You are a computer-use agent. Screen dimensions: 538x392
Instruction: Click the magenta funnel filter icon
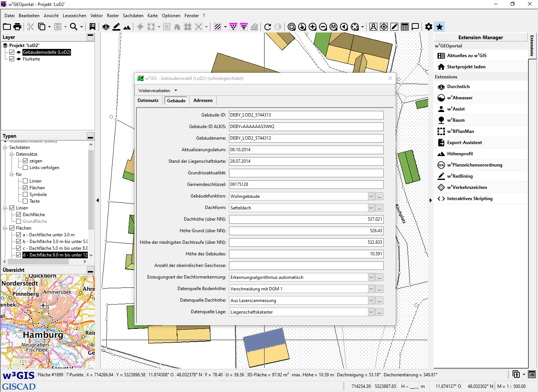(244, 27)
